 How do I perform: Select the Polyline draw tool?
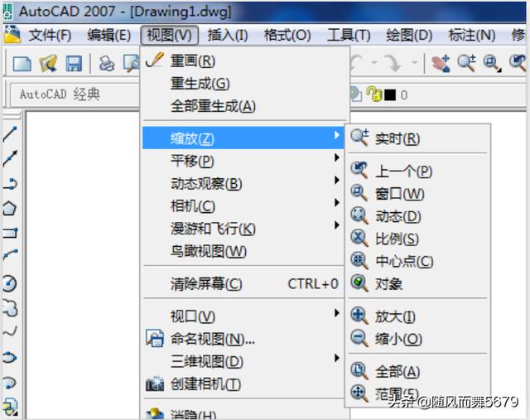tap(10, 184)
